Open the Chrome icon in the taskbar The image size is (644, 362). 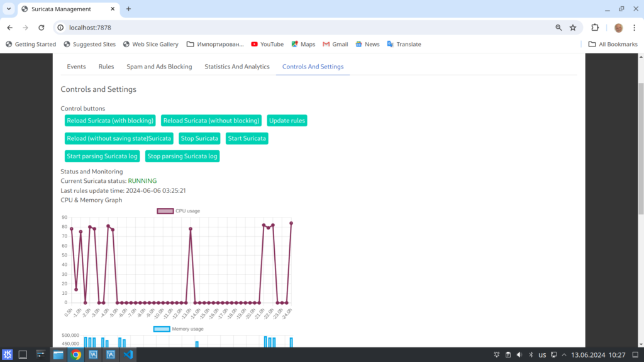(75, 354)
